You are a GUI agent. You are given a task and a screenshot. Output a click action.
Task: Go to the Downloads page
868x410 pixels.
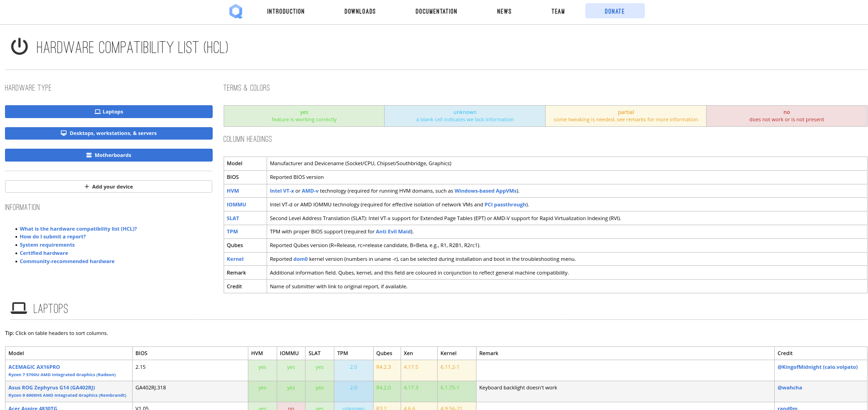pos(359,11)
